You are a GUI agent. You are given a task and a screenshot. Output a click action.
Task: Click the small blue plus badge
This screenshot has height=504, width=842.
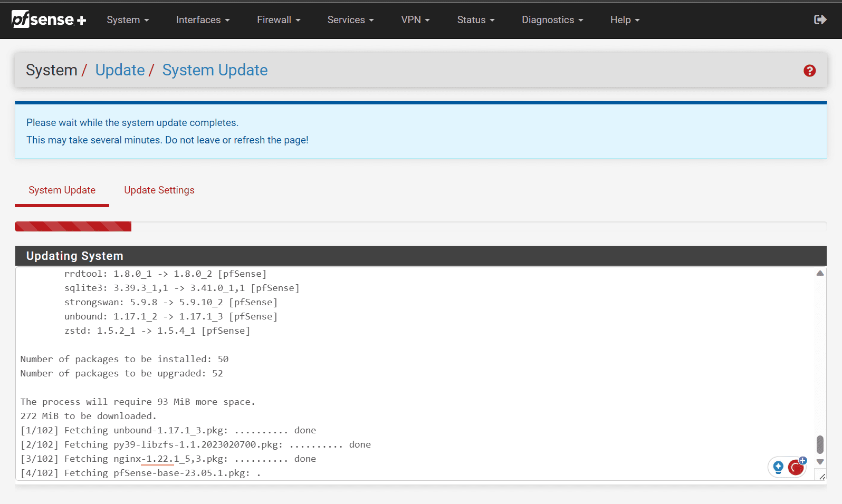(x=803, y=460)
